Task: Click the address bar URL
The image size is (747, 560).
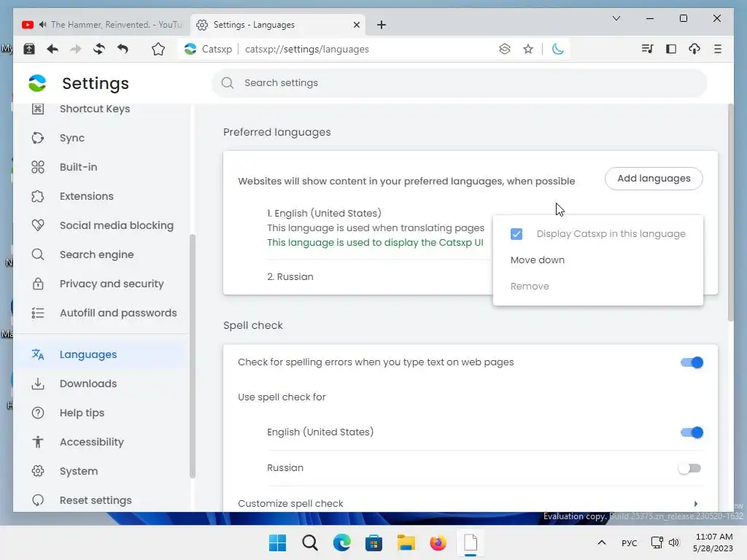Action: pyautogui.click(x=307, y=49)
